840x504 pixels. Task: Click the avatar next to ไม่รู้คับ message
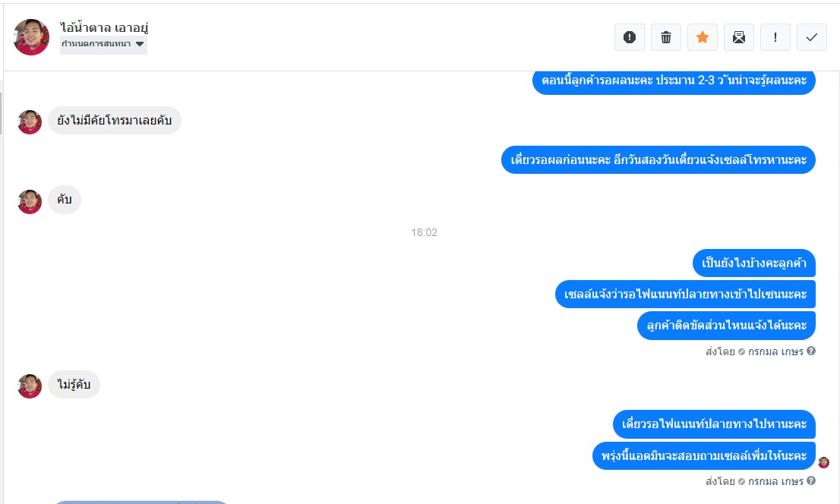coord(30,386)
